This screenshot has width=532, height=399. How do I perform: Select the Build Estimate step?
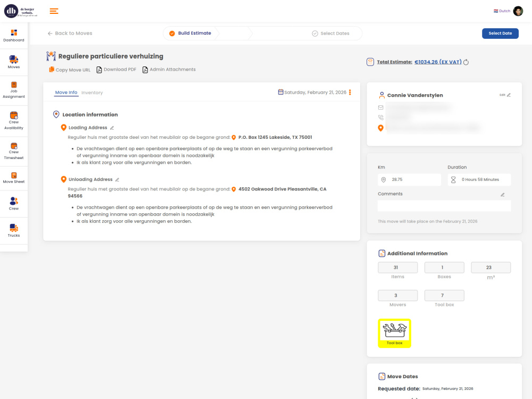[x=190, y=33]
